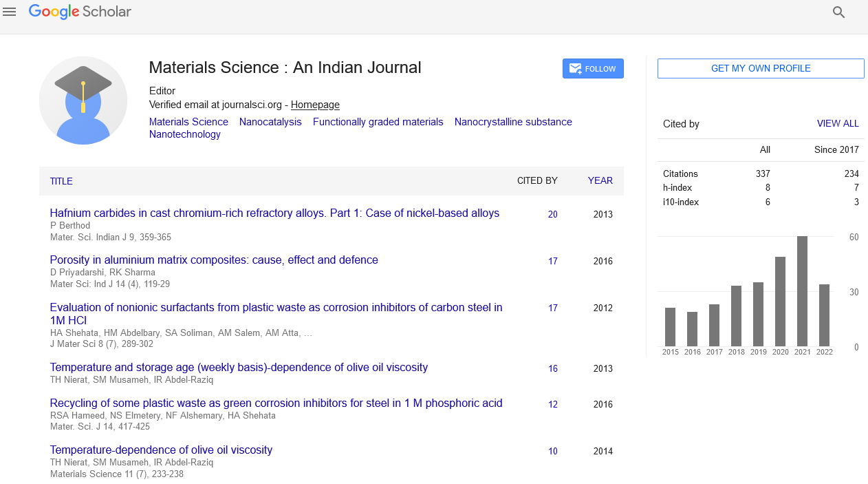This screenshot has height=484, width=868.
Task: Select the Nanocatalysis interest tag
Action: [270, 122]
